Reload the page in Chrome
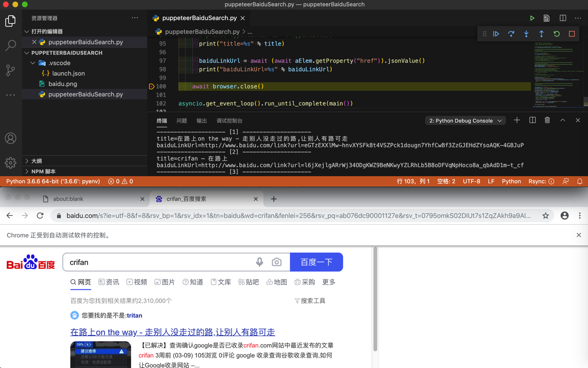 coord(40,216)
